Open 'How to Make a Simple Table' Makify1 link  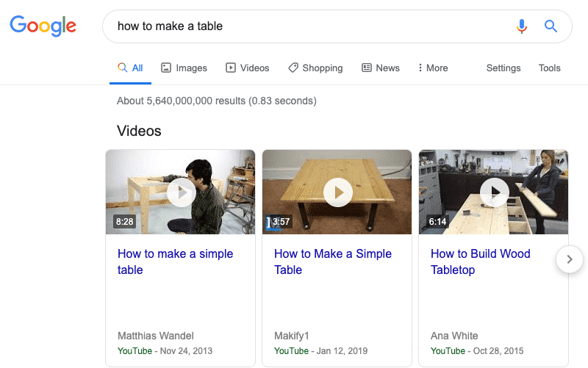click(x=333, y=261)
